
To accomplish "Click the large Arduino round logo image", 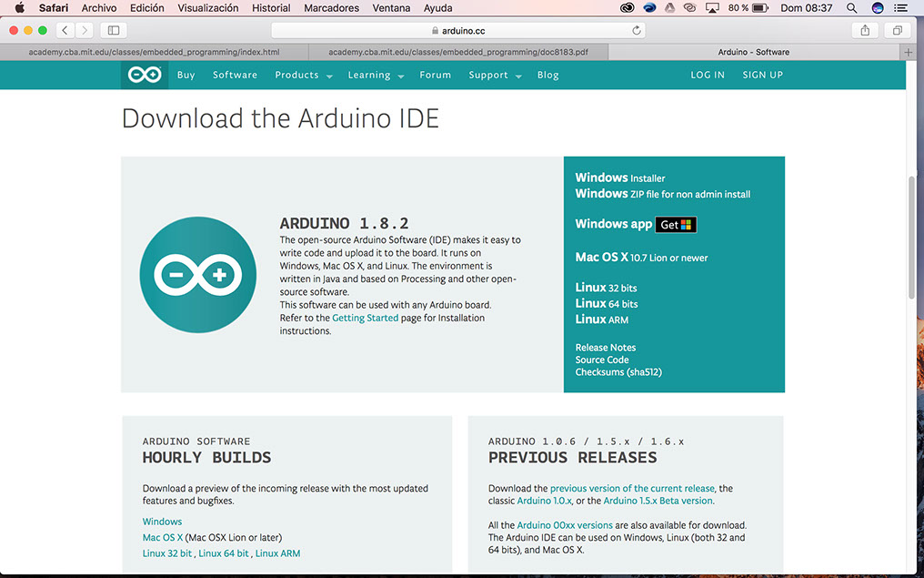I will click(198, 274).
